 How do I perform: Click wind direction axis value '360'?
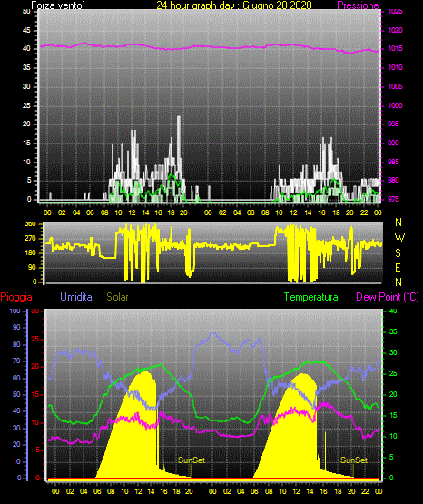pos(30,224)
